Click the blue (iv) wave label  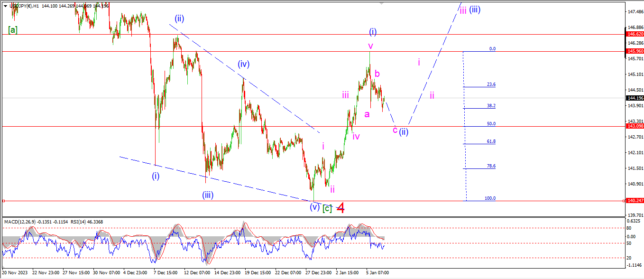pos(243,64)
